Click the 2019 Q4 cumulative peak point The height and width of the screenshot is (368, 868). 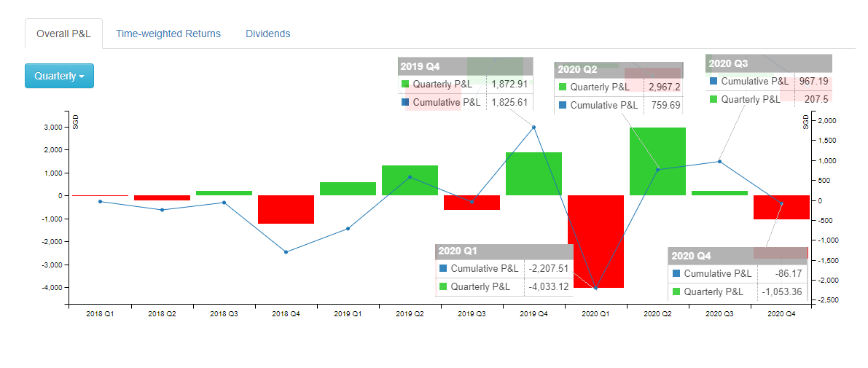point(533,128)
